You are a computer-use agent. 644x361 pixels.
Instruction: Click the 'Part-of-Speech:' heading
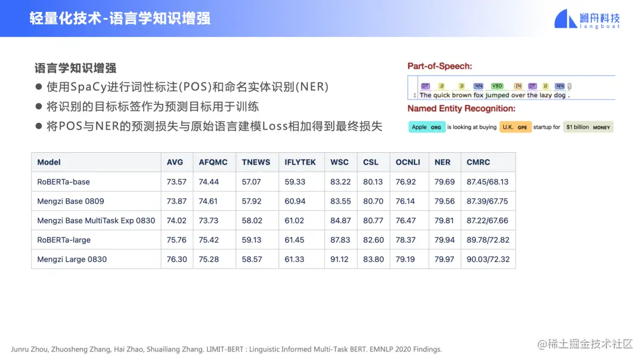point(439,66)
